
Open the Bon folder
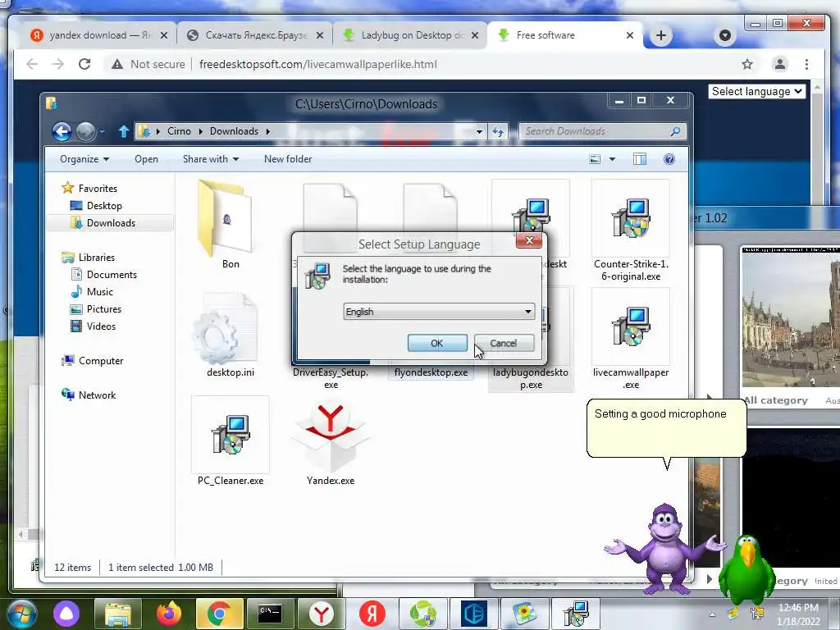(230, 222)
